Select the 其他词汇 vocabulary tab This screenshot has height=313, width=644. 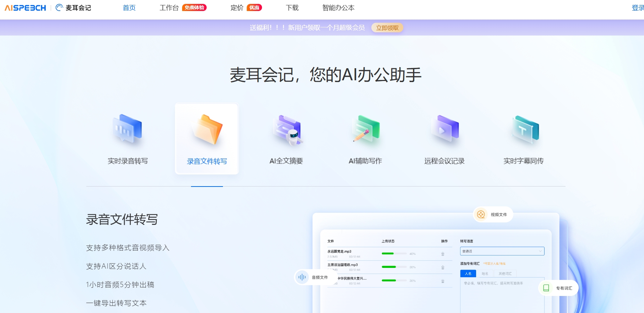tap(505, 274)
